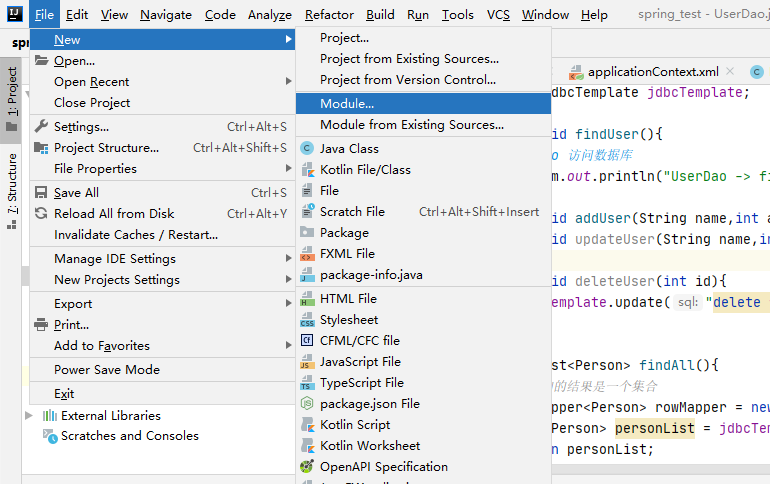Click the Stylesheet CSS icon
The width and height of the screenshot is (770, 484).
click(307, 320)
